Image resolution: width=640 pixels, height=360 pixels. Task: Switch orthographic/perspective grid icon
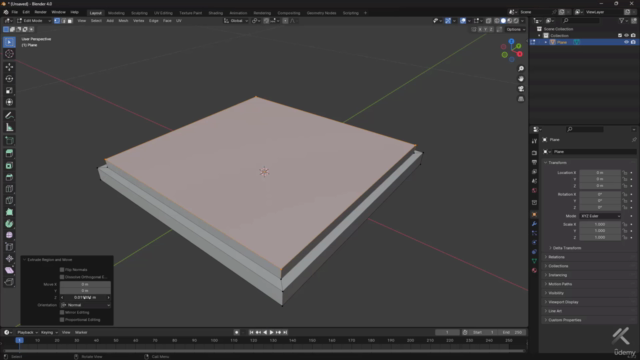(521, 99)
